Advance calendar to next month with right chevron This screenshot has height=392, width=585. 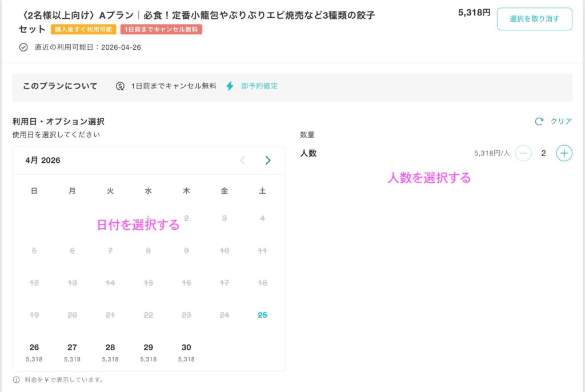[x=267, y=161]
